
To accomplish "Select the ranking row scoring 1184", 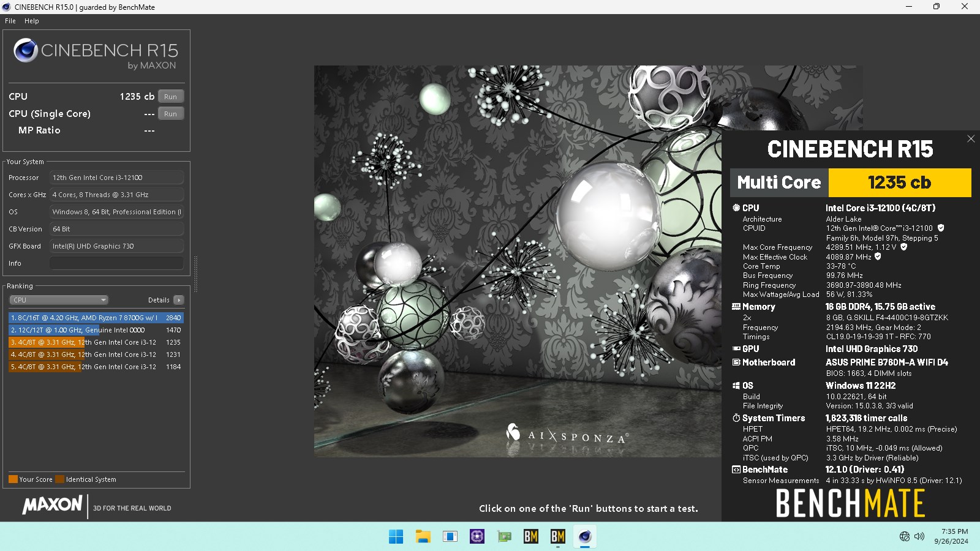I will click(96, 367).
